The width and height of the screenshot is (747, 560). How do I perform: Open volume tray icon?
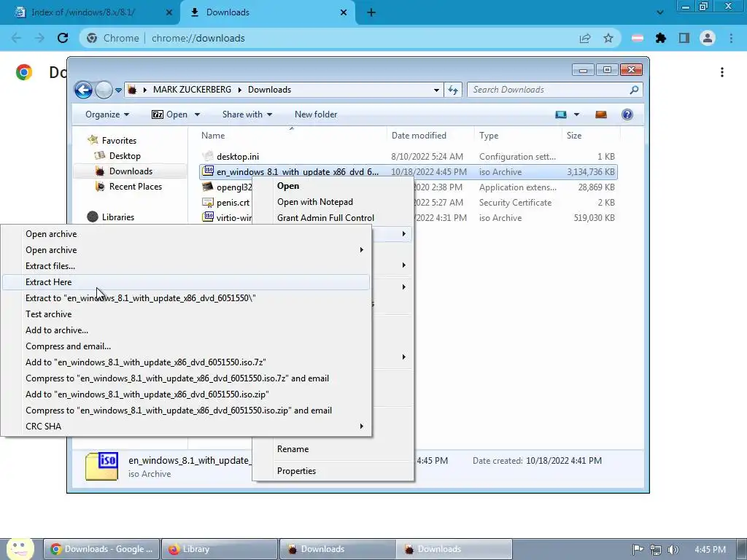click(673, 550)
